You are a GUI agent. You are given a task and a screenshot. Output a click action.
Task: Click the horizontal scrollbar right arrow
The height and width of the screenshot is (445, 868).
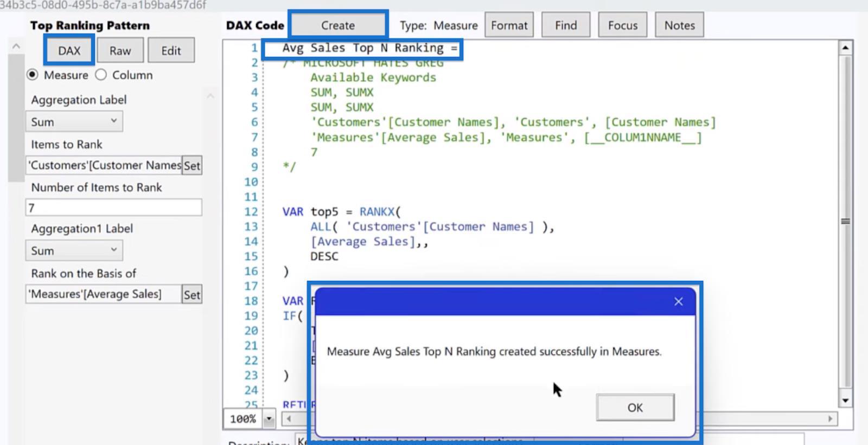[830, 418]
